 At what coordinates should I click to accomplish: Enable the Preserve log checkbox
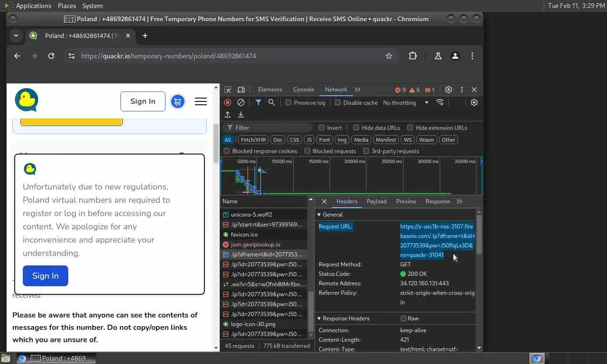[x=288, y=102]
